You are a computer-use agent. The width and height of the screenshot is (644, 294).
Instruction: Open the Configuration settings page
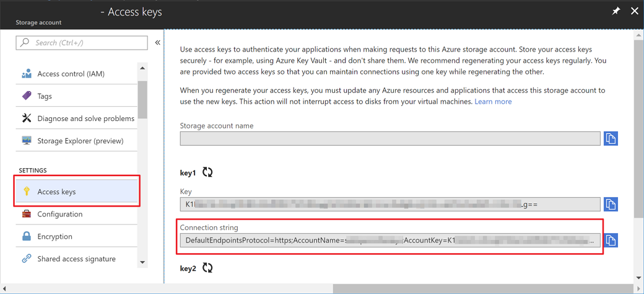click(x=59, y=214)
